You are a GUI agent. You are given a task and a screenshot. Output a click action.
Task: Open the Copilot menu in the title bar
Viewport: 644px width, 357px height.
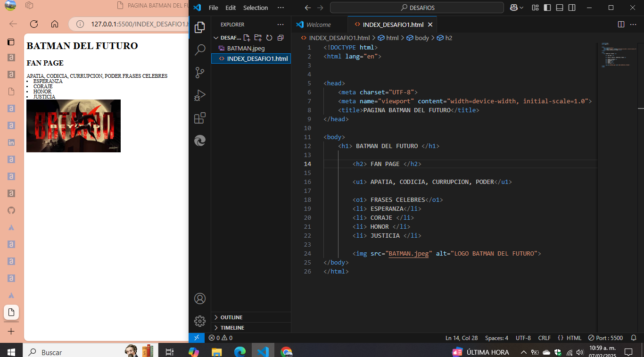517,8
